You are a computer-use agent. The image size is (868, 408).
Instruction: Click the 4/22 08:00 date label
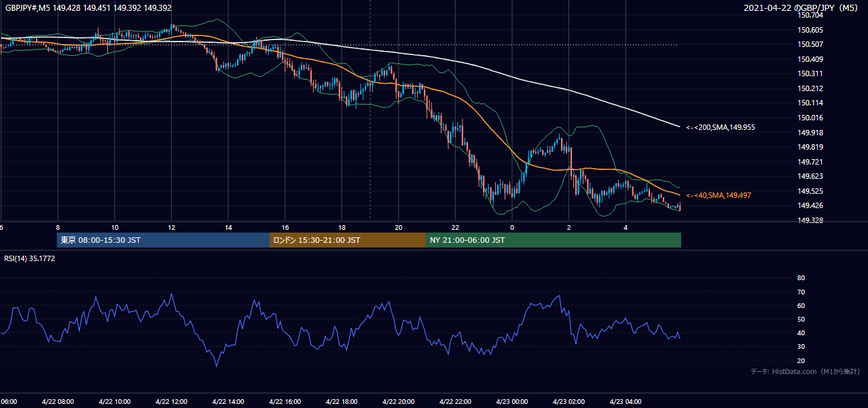coord(58,401)
